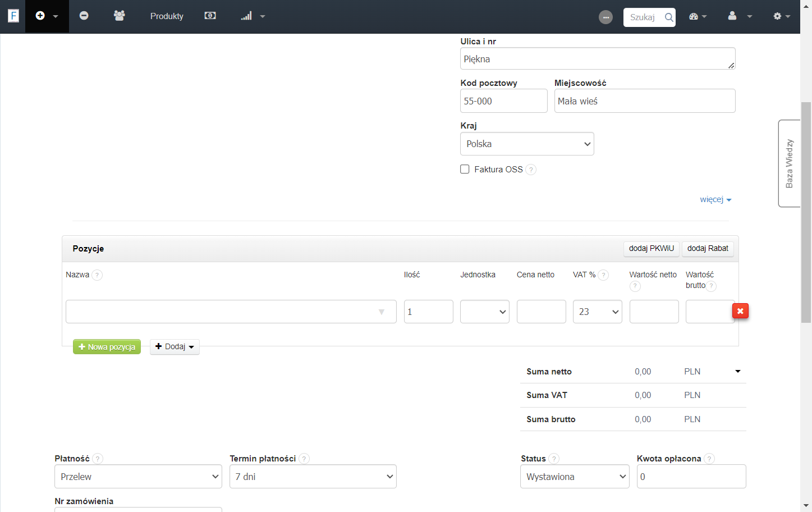The width and height of the screenshot is (812, 512).
Task: Click the magnifier search icon
Action: (x=668, y=17)
